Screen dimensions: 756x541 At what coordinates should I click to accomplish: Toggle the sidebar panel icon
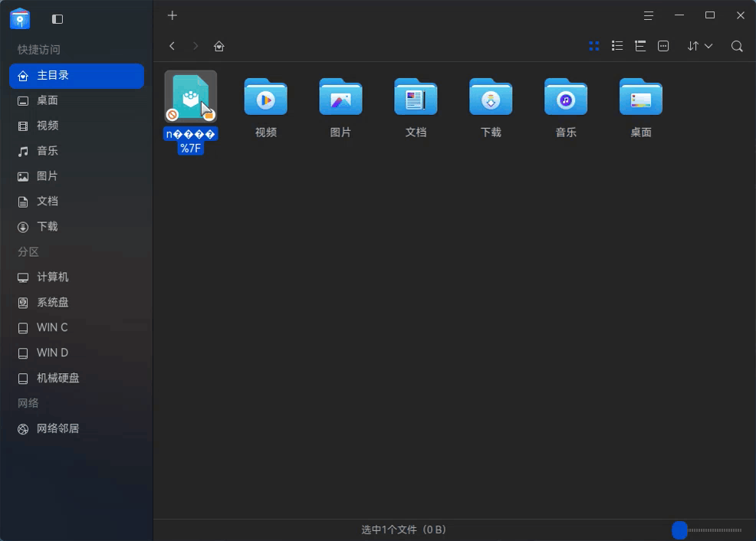pyautogui.click(x=58, y=19)
